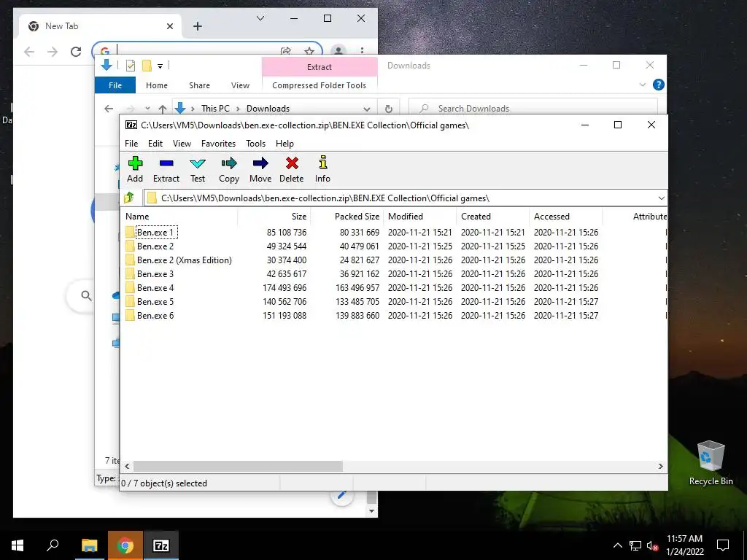Open the View menu in 7-Zip
Image resolution: width=747 pixels, height=560 pixels.
pos(182,144)
